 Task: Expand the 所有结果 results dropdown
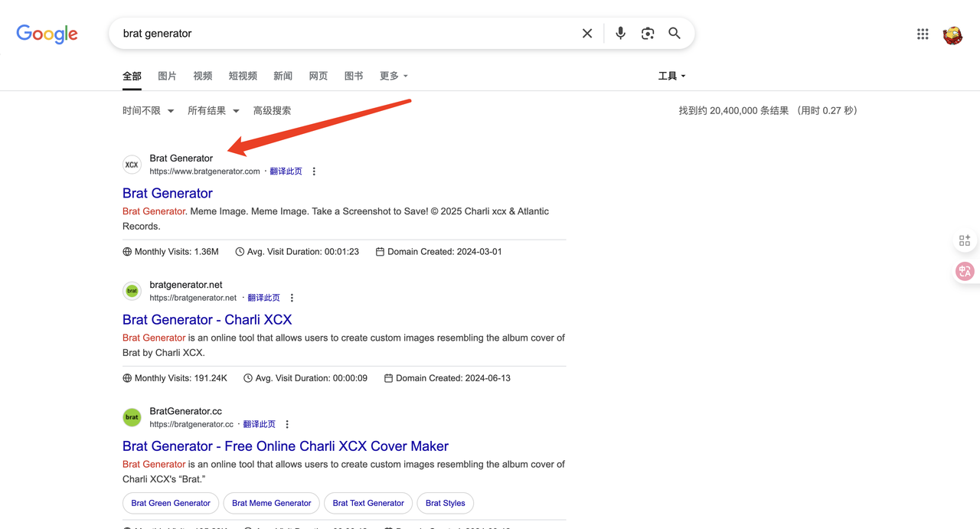(x=213, y=111)
